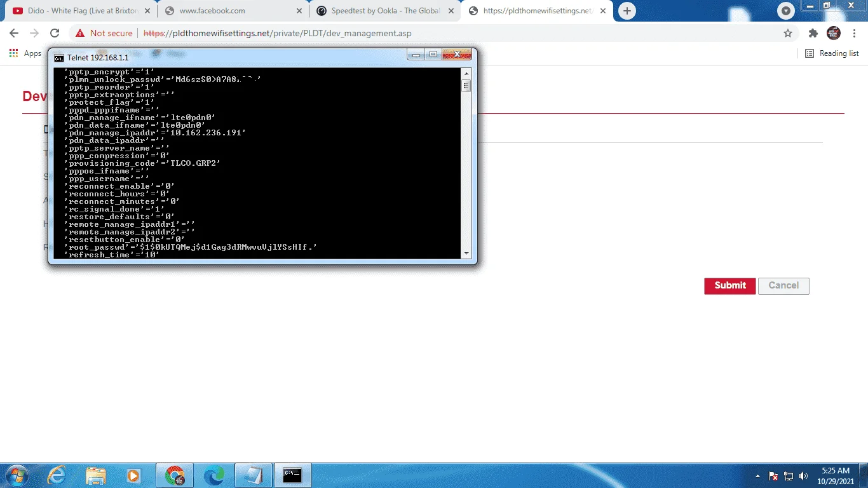The image size is (868, 488).
Task: Open the Reading list
Action: click(x=832, y=53)
